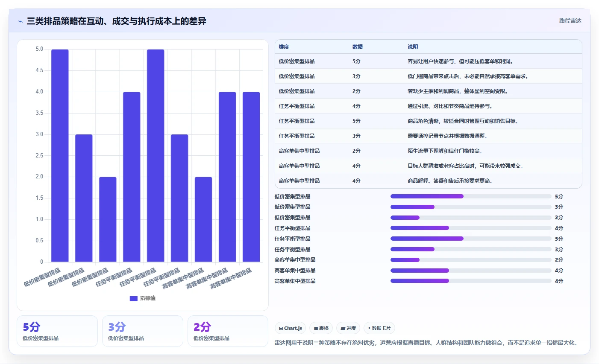Screen dimensions: 599x364
Task: Click progress bar for 任务平衡型排品 3分
Action: coord(471,249)
